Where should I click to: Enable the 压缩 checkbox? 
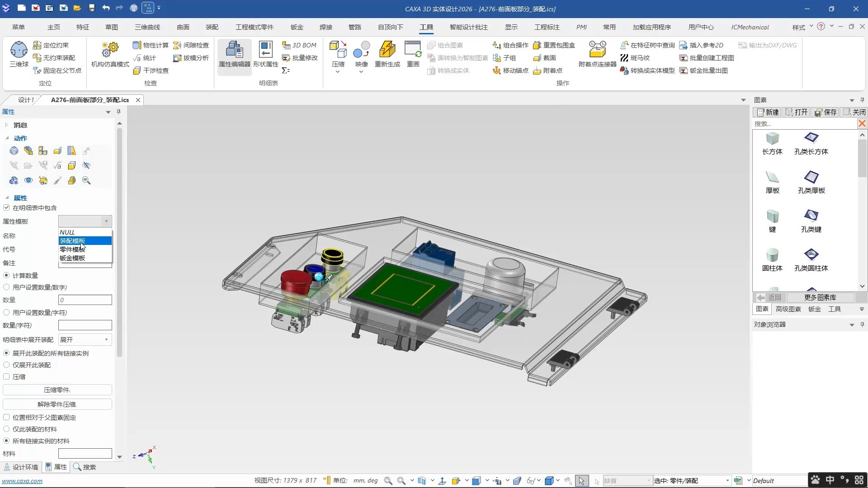pyautogui.click(x=7, y=377)
